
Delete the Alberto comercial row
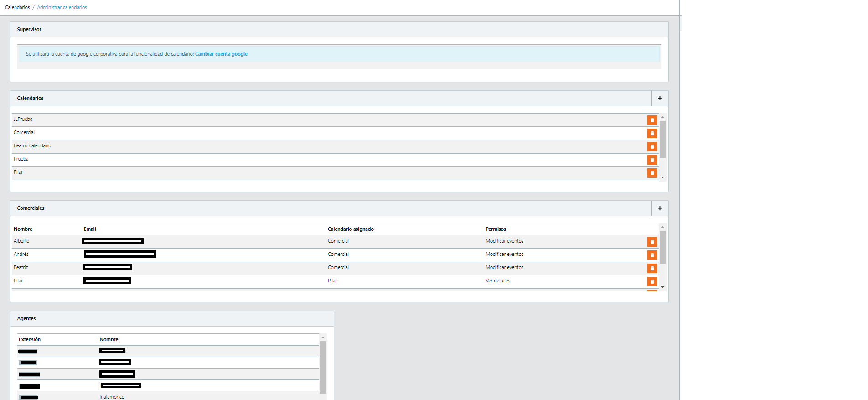tap(652, 242)
